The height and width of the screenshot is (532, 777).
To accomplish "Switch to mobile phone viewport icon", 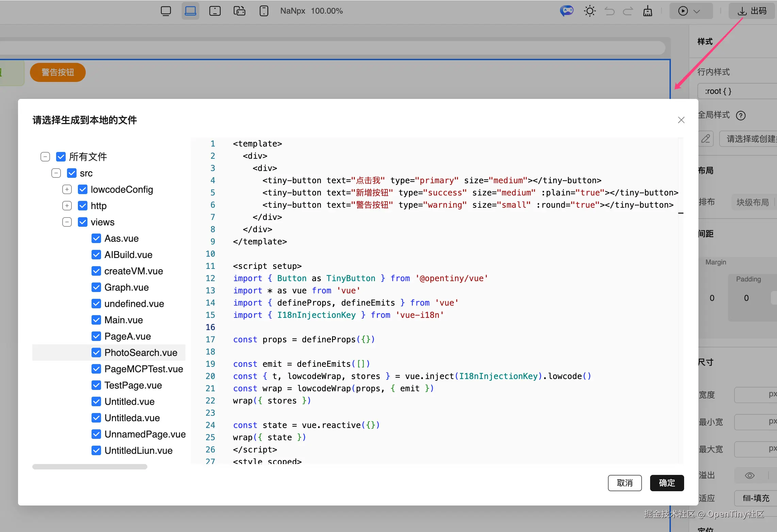I will point(264,11).
